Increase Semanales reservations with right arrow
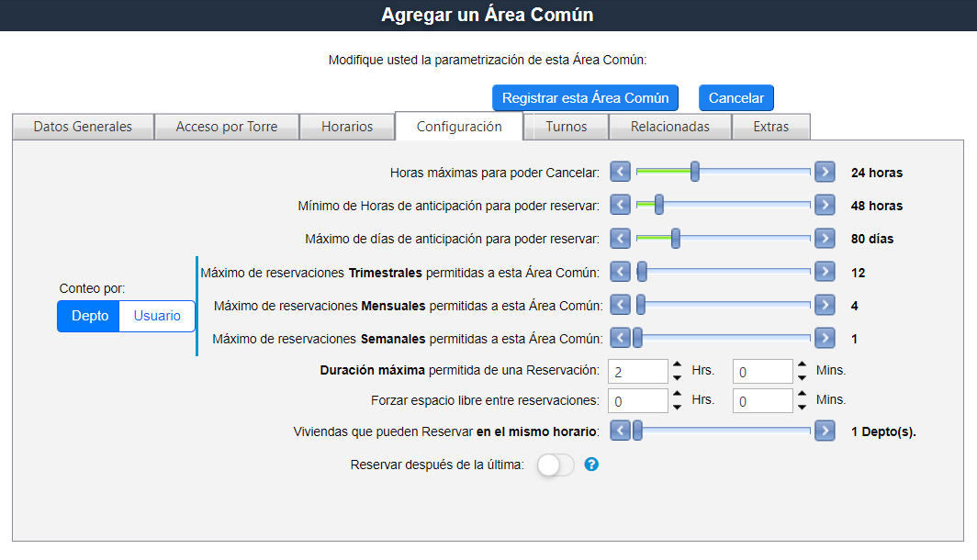Viewport: 977px width, 560px height. tap(824, 339)
